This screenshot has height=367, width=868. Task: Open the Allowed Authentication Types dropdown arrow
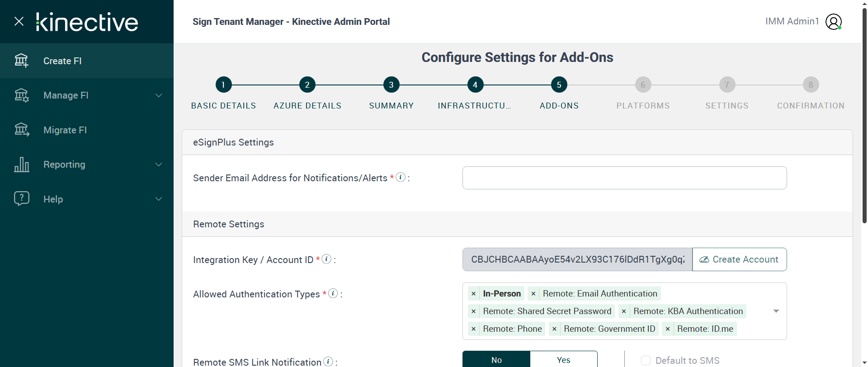coord(776,311)
